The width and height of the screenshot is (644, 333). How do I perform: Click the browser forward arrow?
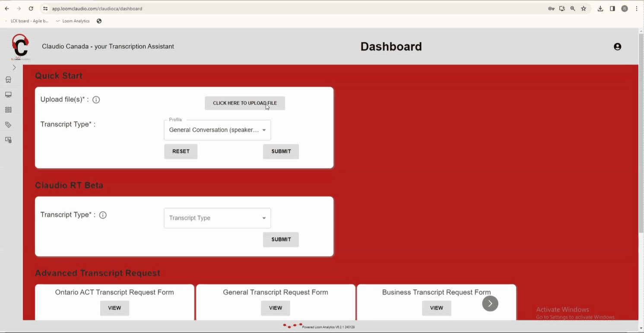tap(19, 9)
